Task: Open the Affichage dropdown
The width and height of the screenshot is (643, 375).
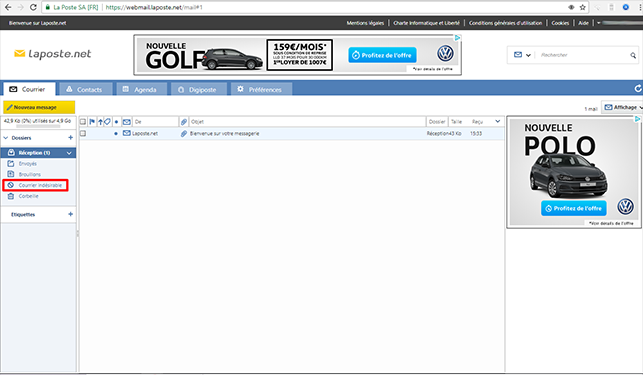Action: [622, 107]
